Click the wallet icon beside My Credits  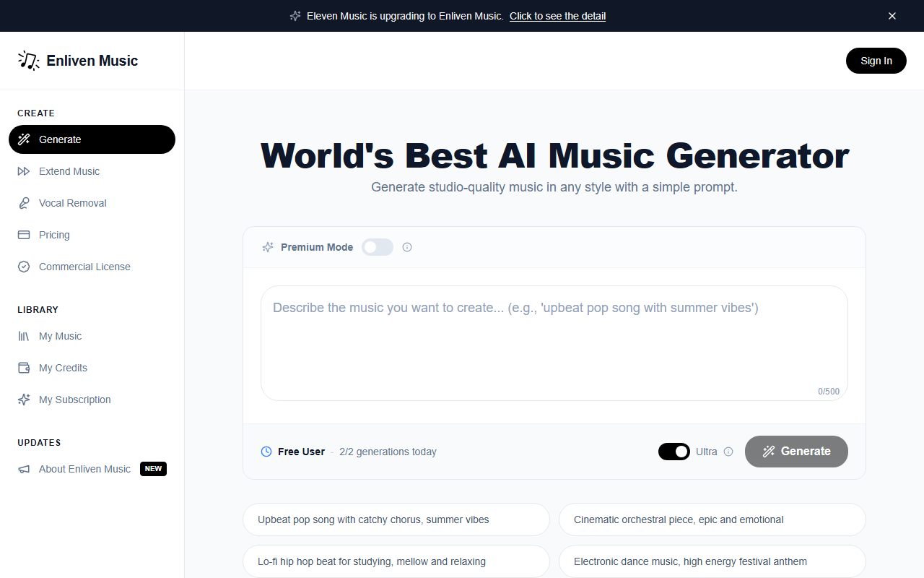click(24, 368)
